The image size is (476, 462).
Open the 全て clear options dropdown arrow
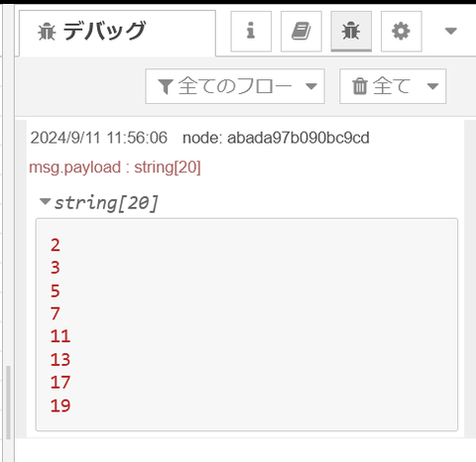point(432,86)
